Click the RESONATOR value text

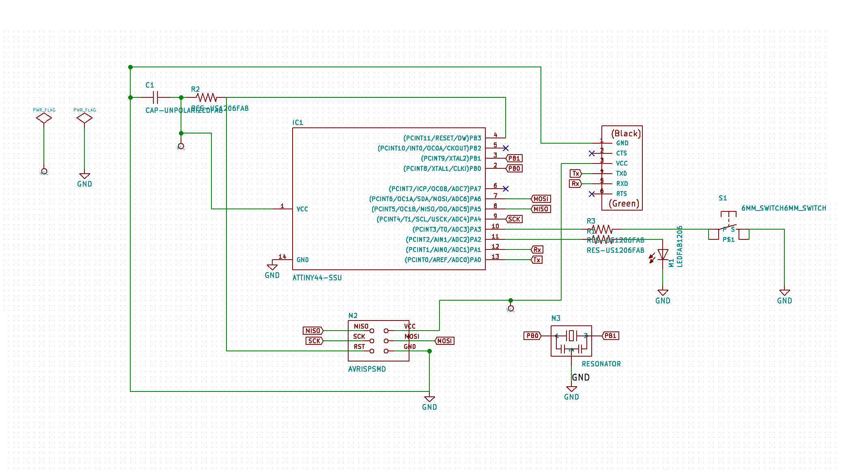(x=601, y=364)
